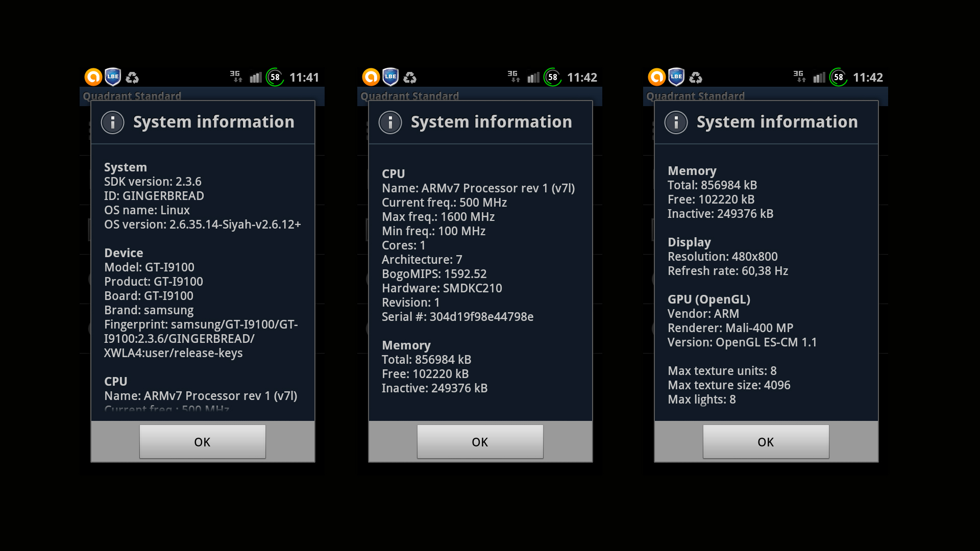Tap the recycle icon in right screenshot
The image size is (980, 551).
[696, 78]
